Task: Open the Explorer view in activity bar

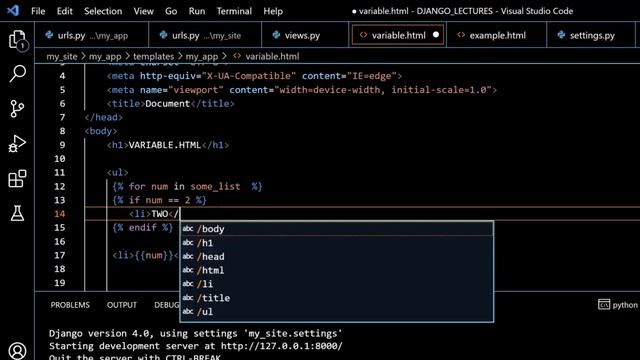Action: [17, 40]
